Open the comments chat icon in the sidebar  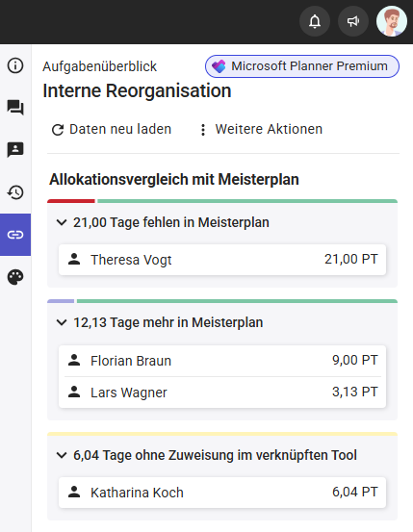click(15, 107)
